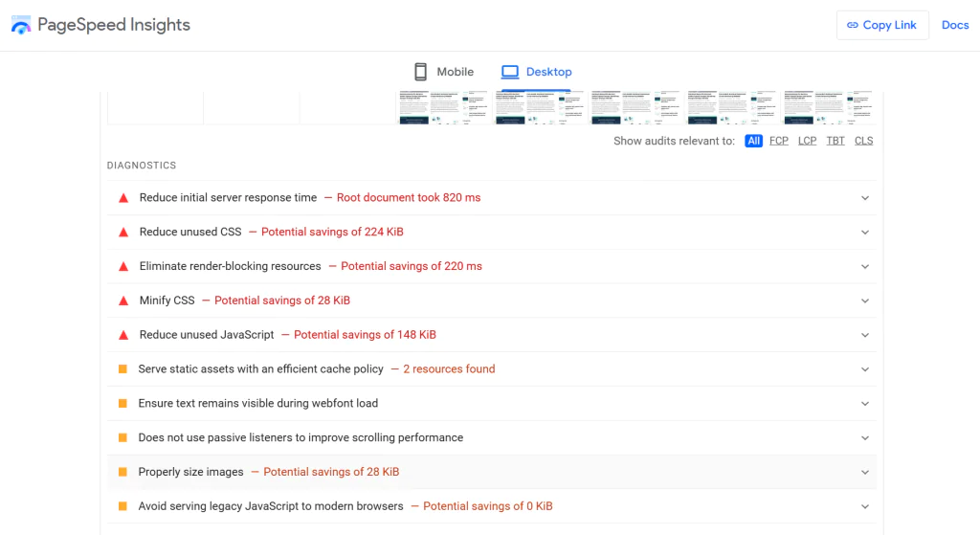This screenshot has height=535, width=980.
Task: Click 'Reduce unused JavaScript' audit title
Action: point(207,335)
